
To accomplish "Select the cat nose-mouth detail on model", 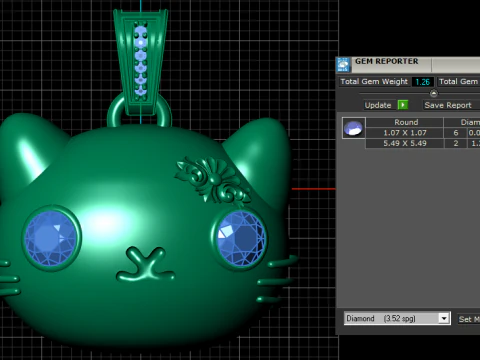I will tap(145, 264).
